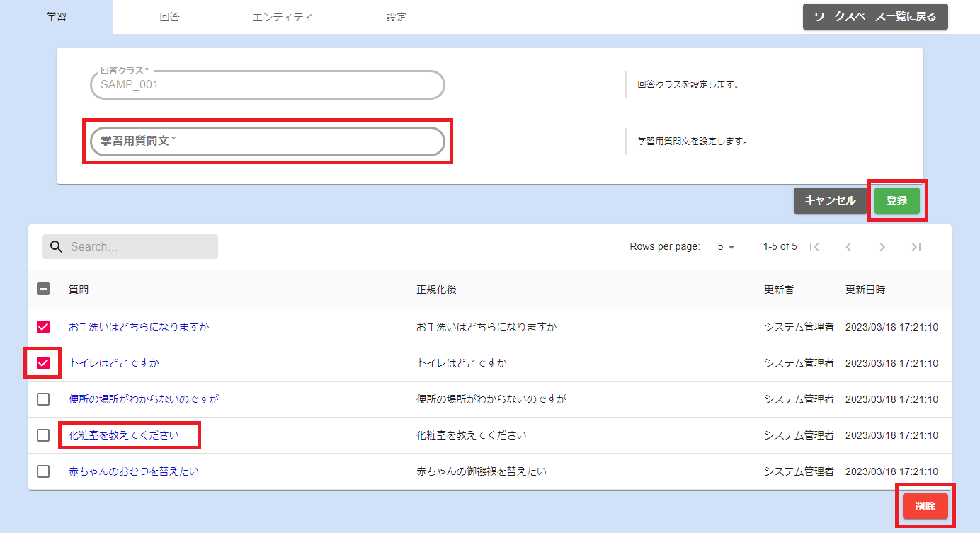Open the 化粧室を教えてください question link
Viewport: 980px width, 533px height.
tap(124, 435)
